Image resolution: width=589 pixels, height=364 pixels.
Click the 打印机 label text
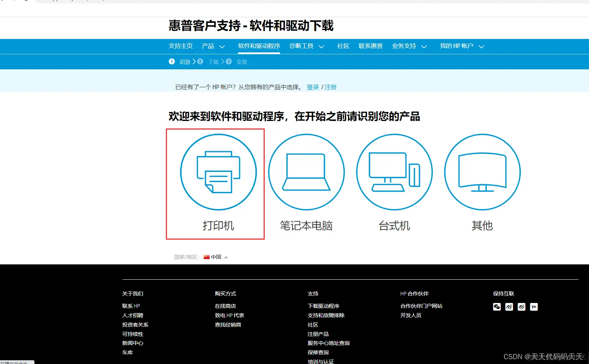(x=218, y=225)
